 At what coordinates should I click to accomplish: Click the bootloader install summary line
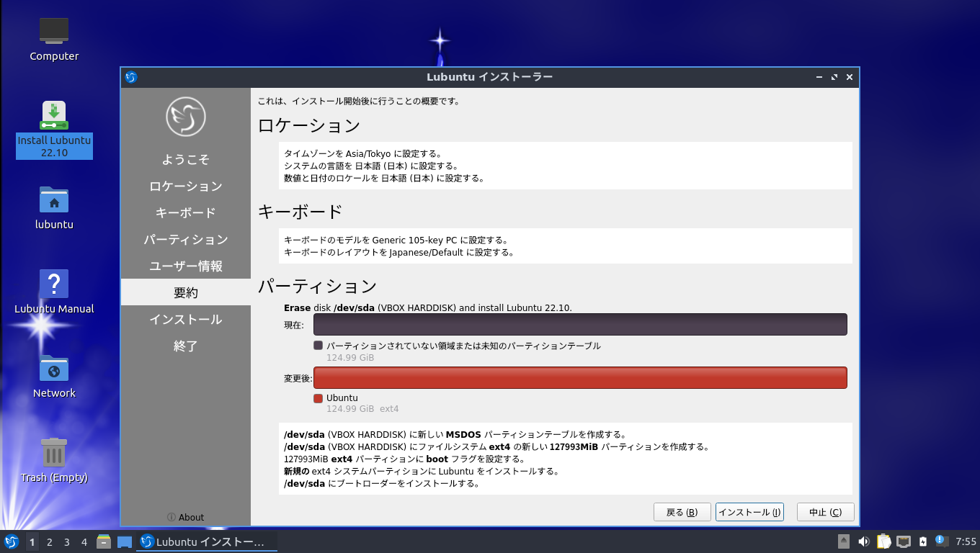[382, 483]
